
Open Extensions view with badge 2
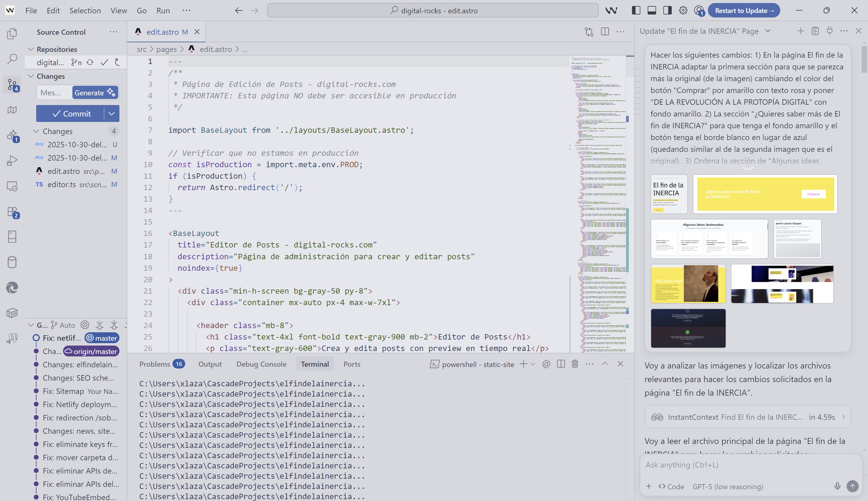point(12,212)
